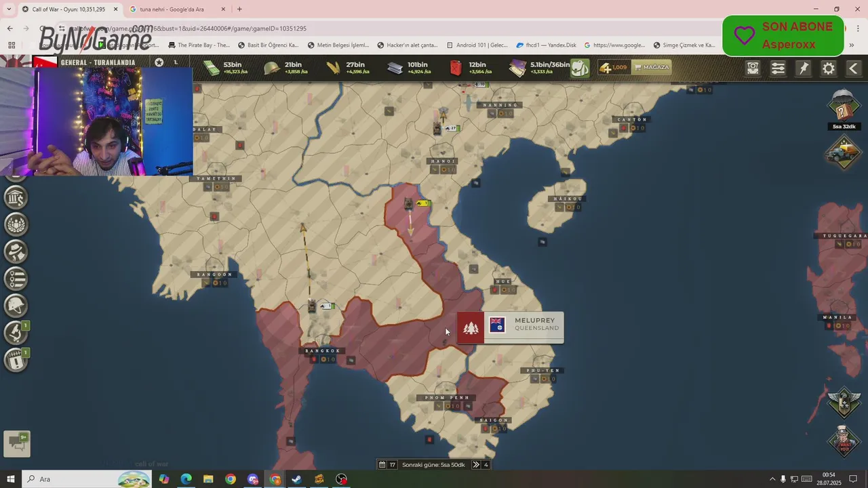Open the Uncle Sam 'I Want You' badge

point(844,441)
